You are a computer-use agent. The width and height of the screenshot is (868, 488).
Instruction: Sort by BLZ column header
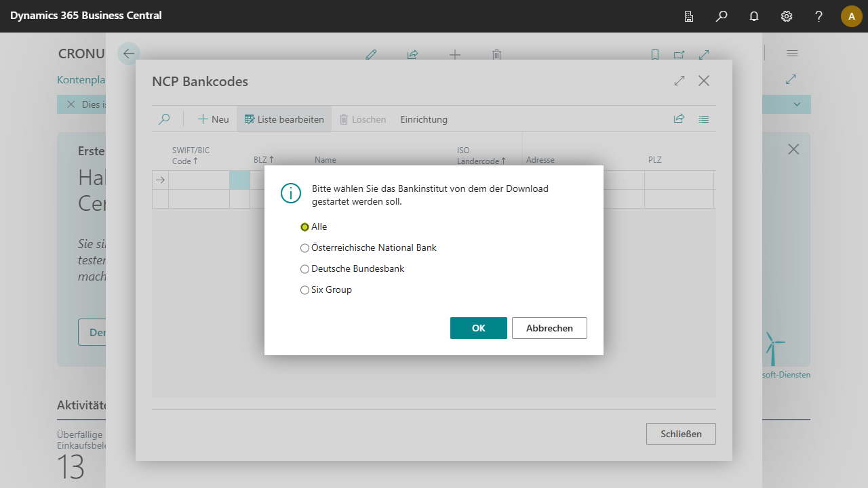click(x=264, y=160)
